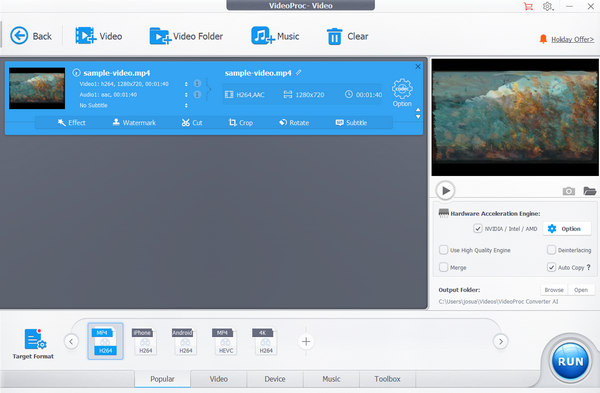This screenshot has height=393, width=600.
Task: Expand the Audio1 track selector
Action: [186, 95]
